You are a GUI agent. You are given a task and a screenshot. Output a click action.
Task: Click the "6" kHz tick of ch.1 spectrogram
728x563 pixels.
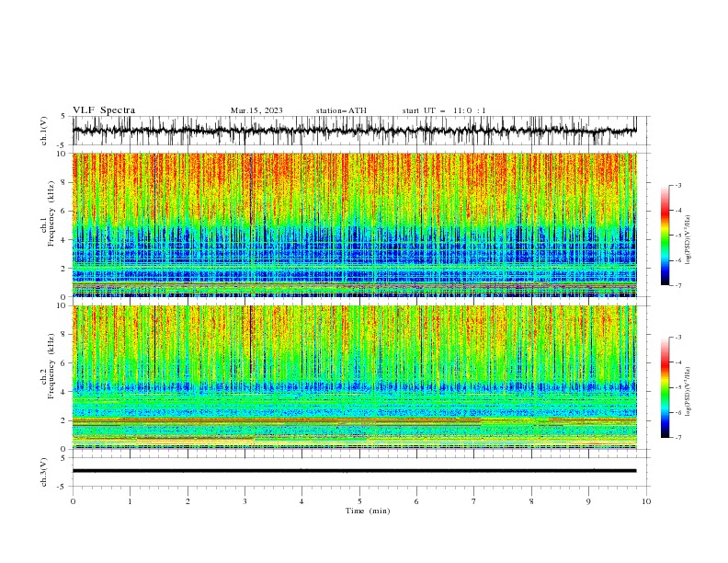65,211
